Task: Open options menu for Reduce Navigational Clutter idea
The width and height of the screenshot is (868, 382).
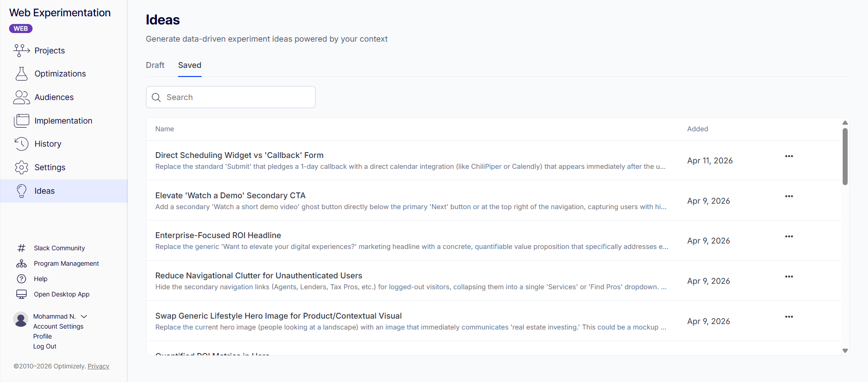Action: 789,277
